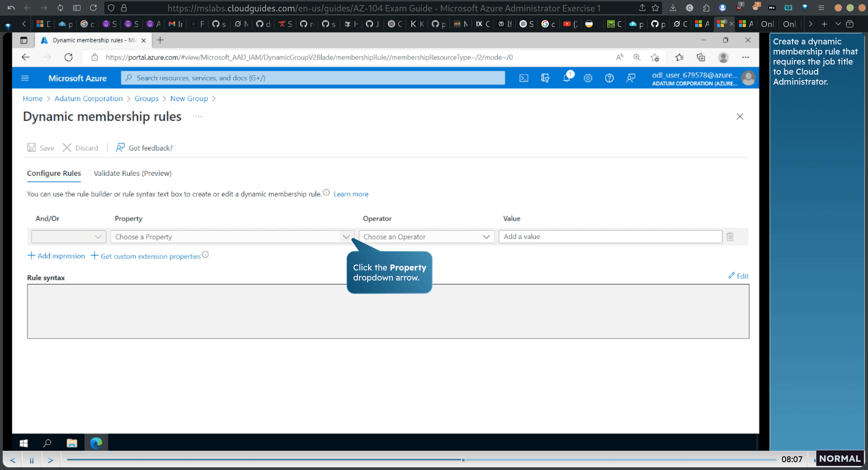Open simulated Edge read aloud icon
The image size is (868, 470).
pyautogui.click(x=620, y=57)
